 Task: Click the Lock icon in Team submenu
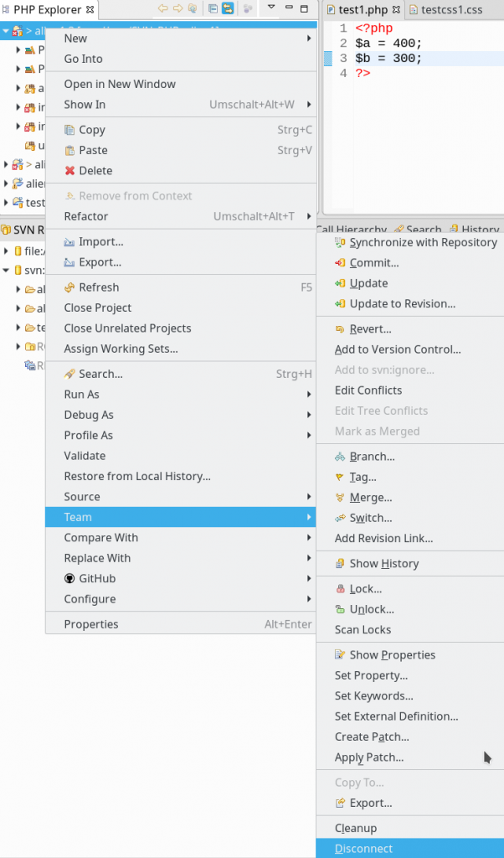click(340, 589)
